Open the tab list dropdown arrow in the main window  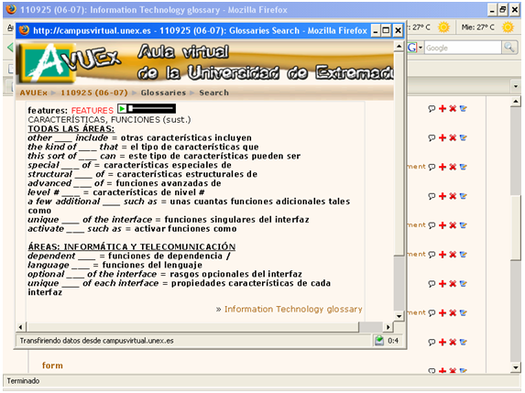click(515, 87)
